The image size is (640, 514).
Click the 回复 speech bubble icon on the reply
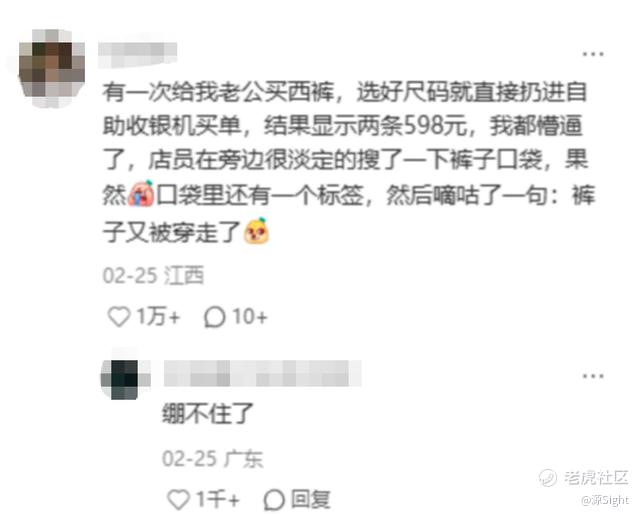coord(274,499)
